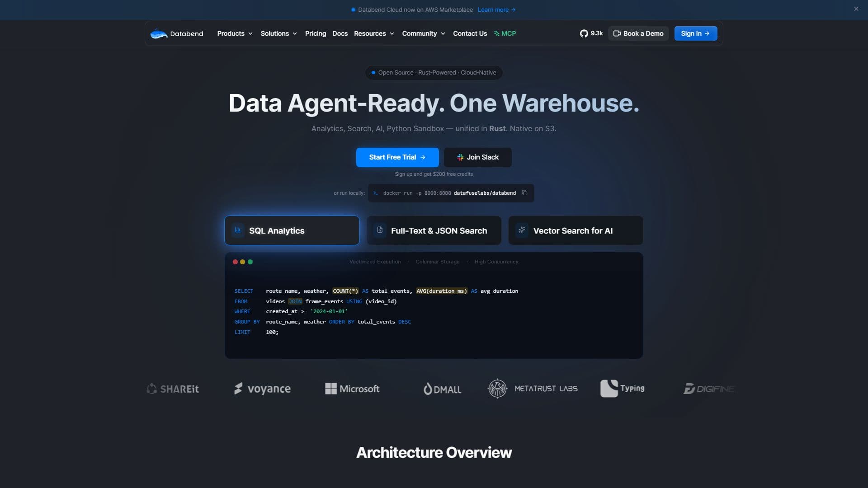This screenshot has height=488, width=868.
Task: Copy the docker run command
Action: coord(524,193)
